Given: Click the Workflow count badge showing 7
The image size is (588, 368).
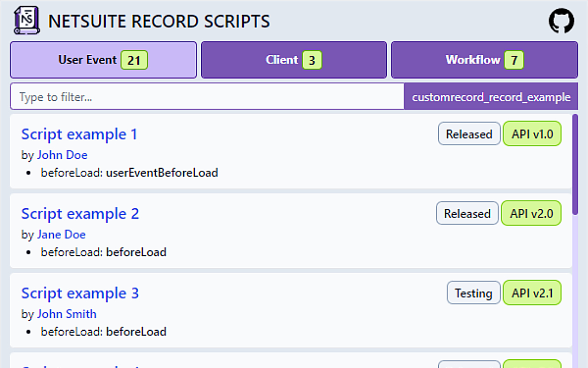Looking at the screenshot, I should pos(514,60).
